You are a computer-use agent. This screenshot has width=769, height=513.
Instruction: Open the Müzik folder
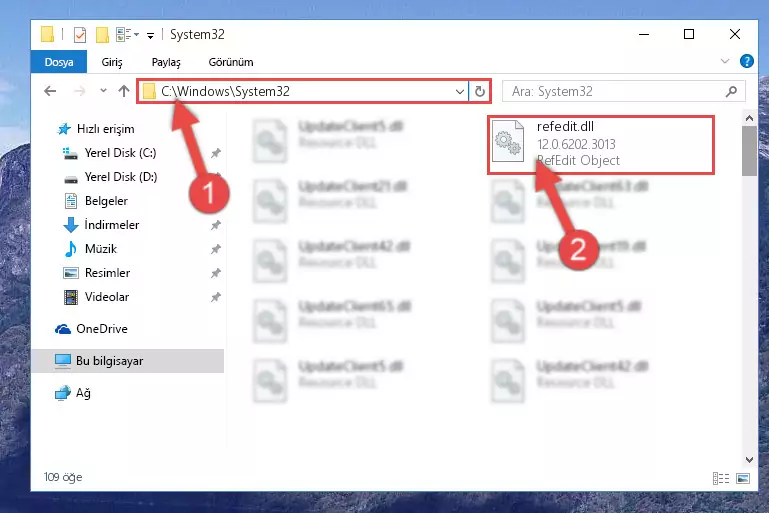coord(101,249)
